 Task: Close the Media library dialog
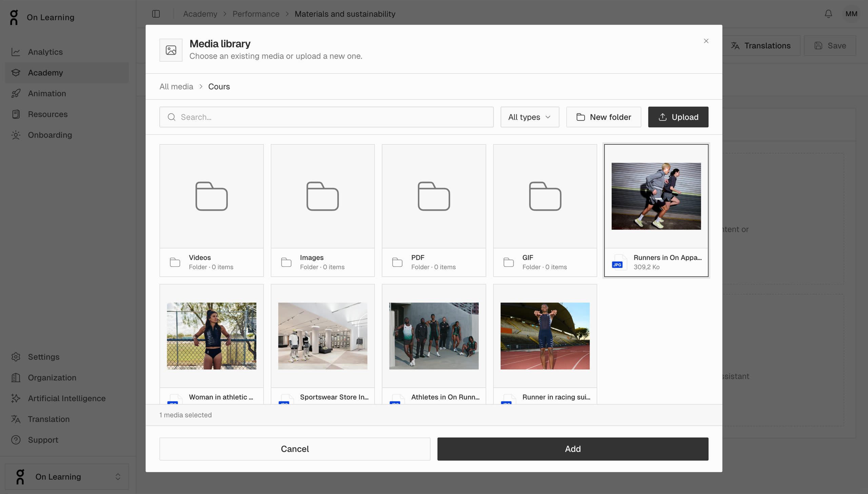(x=706, y=41)
